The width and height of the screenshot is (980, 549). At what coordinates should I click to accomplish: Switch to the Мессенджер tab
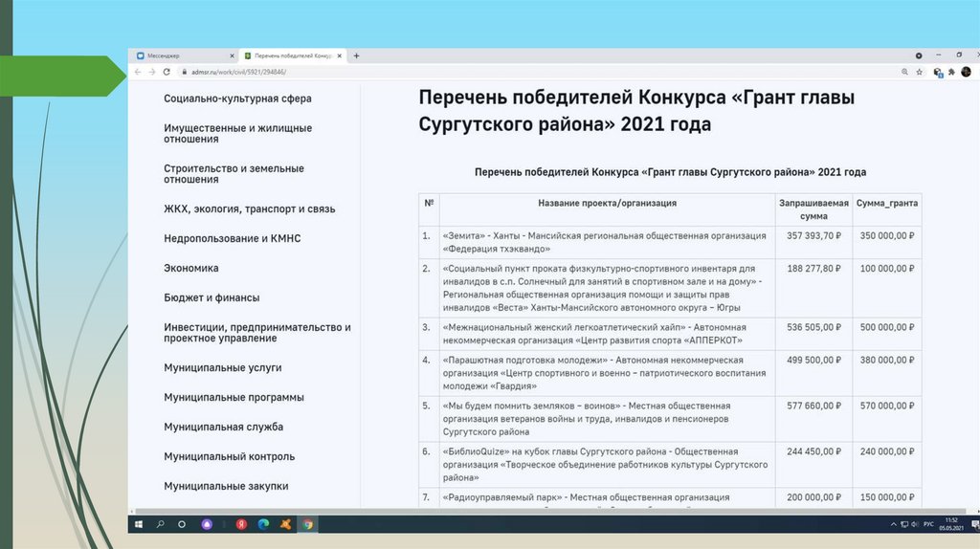[x=185, y=55]
